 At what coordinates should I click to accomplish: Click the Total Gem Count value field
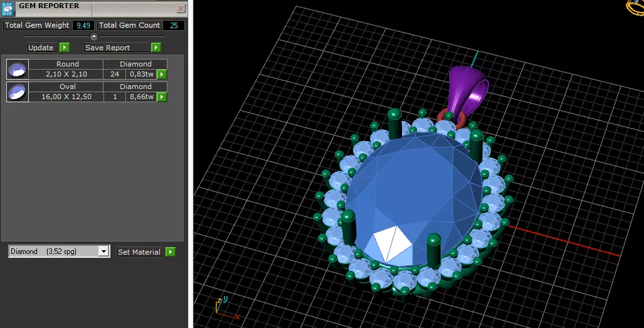click(174, 26)
